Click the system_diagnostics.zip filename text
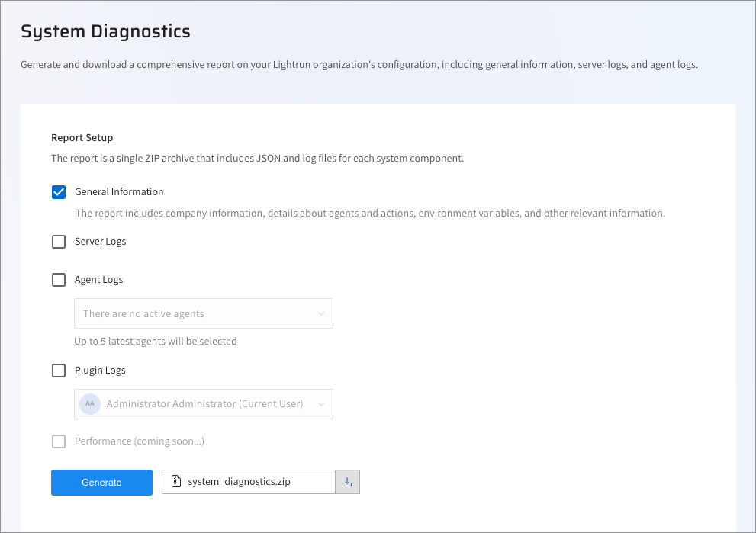 (x=239, y=482)
